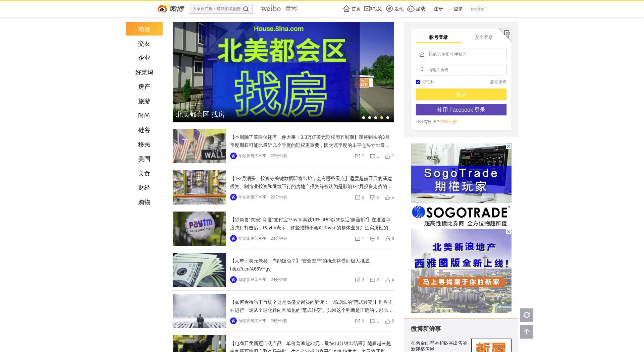Select 房产 category in sidebar
The image size is (644, 352).
pyautogui.click(x=144, y=87)
